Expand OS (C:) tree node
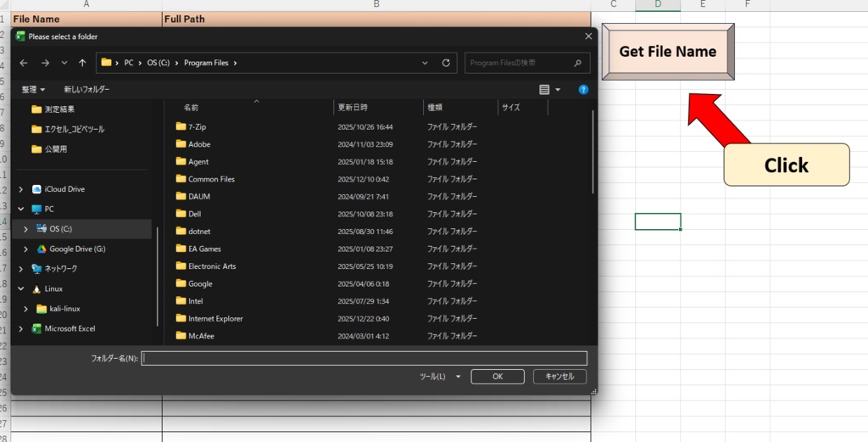 click(x=26, y=229)
